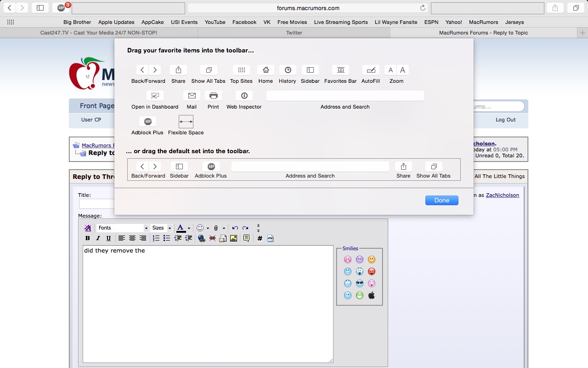
Task: Click the editor size up/down arrows
Action: tap(258, 228)
